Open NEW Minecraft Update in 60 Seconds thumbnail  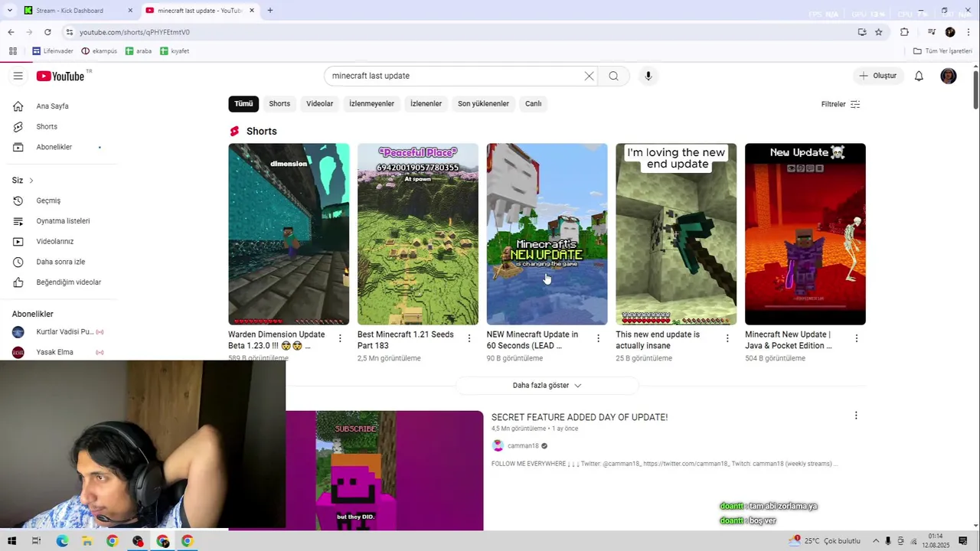(547, 234)
